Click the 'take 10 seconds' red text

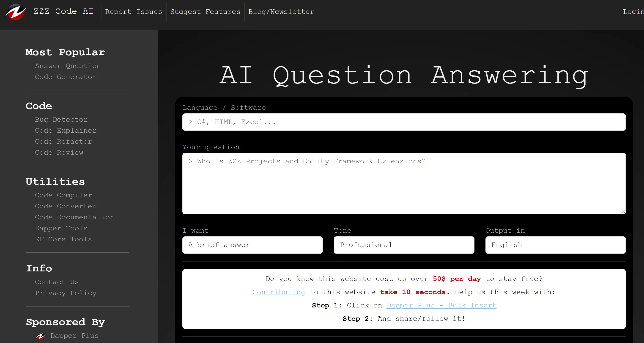click(413, 292)
